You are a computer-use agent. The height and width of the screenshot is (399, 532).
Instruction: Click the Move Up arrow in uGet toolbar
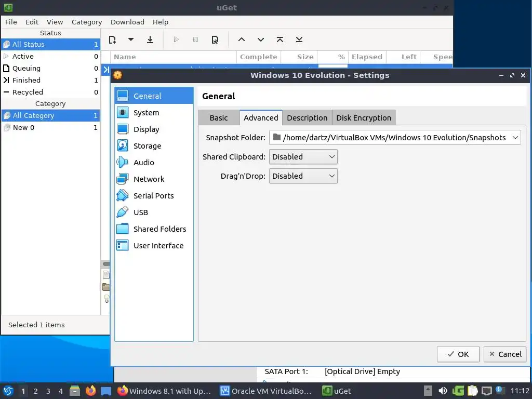pyautogui.click(x=241, y=39)
